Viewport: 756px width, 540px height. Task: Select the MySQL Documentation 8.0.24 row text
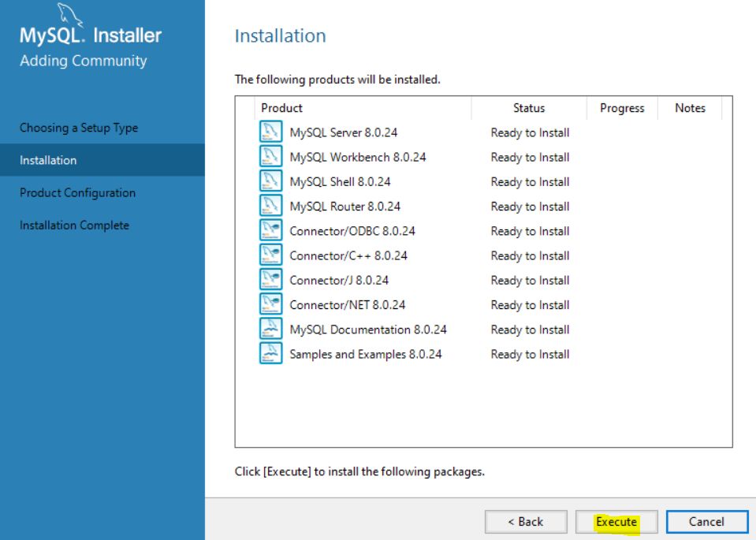[368, 330]
